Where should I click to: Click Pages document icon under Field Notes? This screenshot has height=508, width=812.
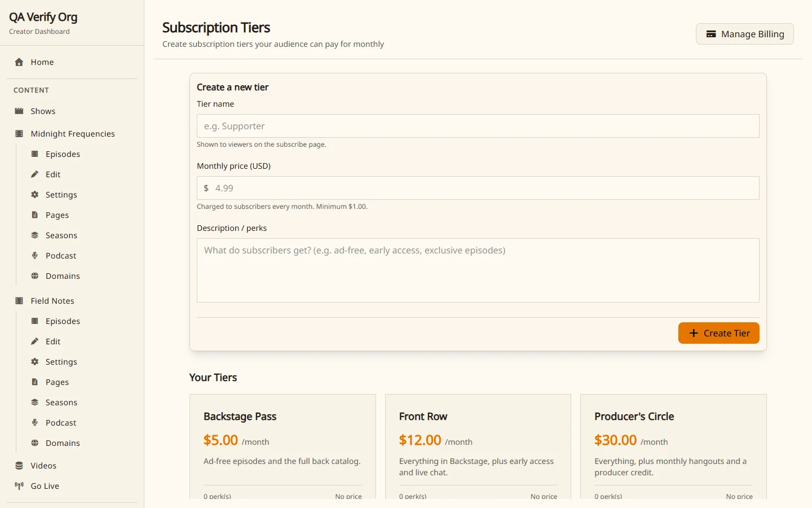[34, 382]
